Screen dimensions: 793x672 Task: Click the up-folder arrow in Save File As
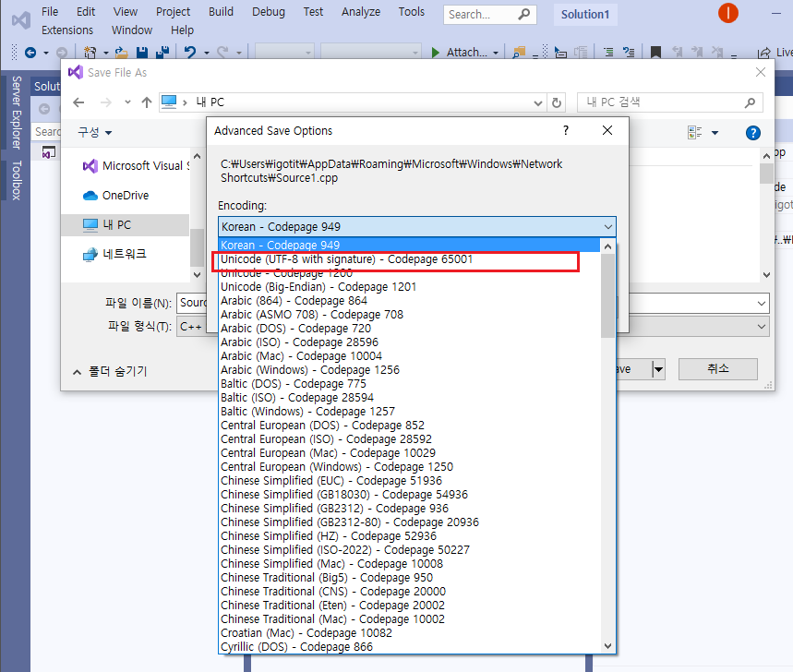point(147,102)
